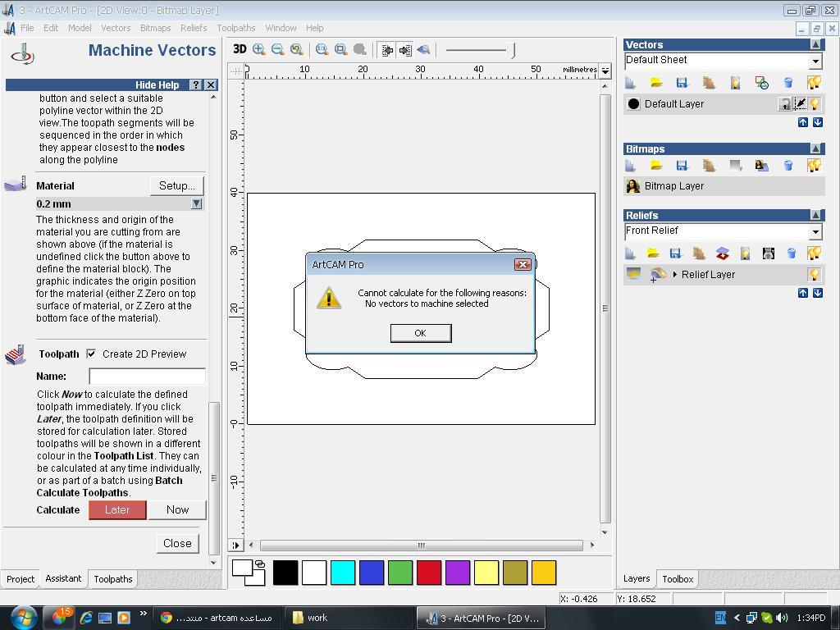The width and height of the screenshot is (840, 630).
Task: Open the Default Sheet dropdown
Action: coord(815,61)
